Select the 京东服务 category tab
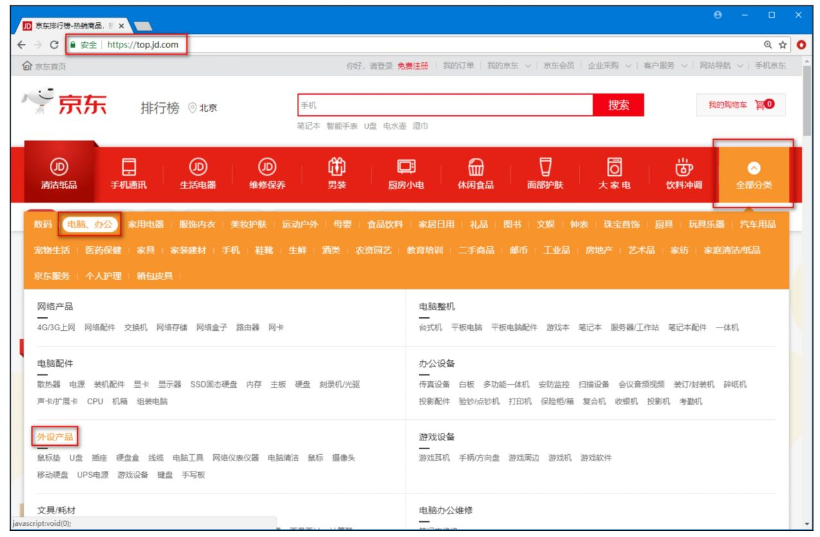This screenshot has height=537, width=820. pyautogui.click(x=52, y=276)
